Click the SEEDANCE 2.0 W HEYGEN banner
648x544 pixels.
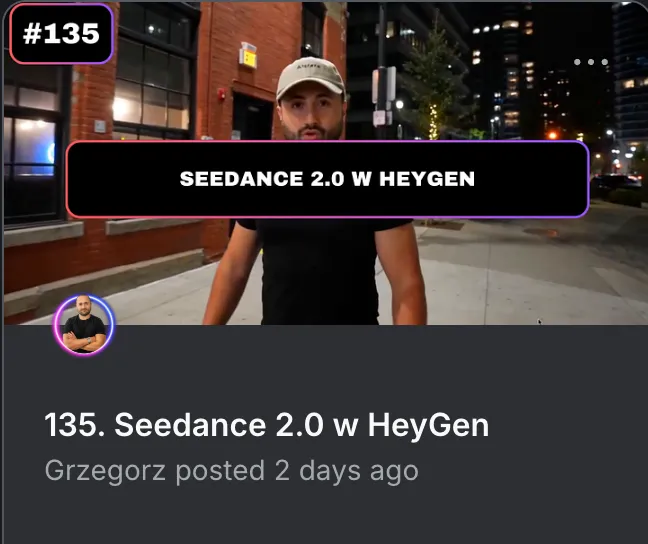327,179
